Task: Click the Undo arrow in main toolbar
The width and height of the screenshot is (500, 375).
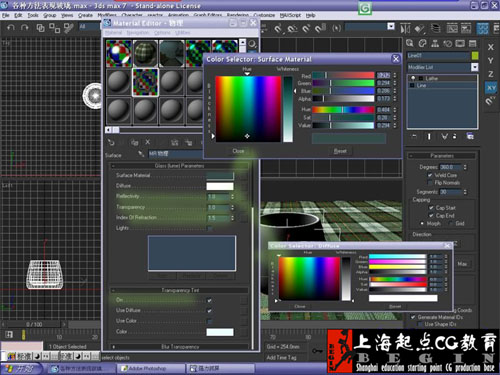Action: 11,27
